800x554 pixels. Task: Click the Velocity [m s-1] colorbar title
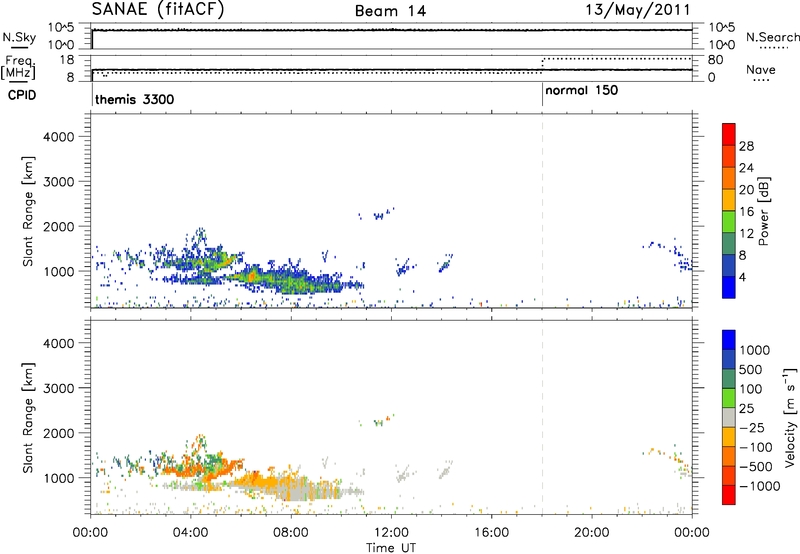click(x=790, y=417)
